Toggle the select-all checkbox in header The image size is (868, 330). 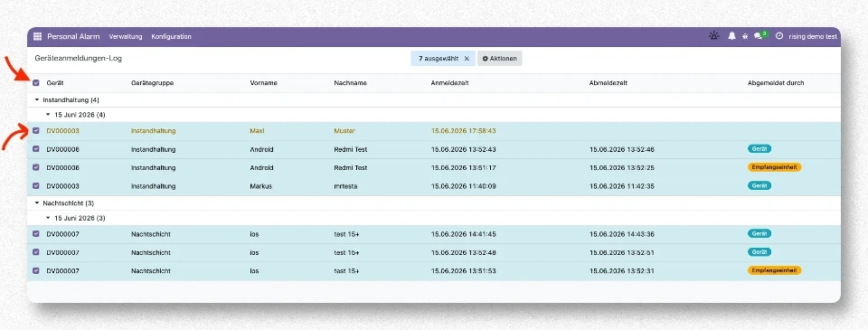click(36, 83)
